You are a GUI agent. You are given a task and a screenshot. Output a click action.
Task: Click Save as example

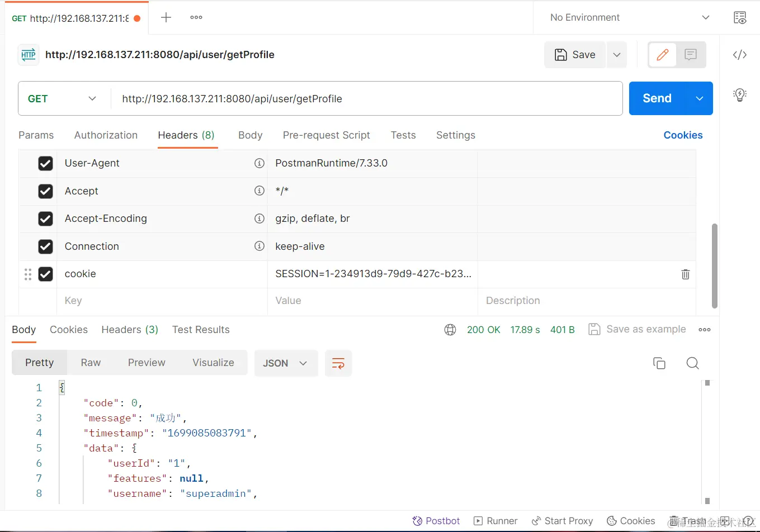pos(637,330)
